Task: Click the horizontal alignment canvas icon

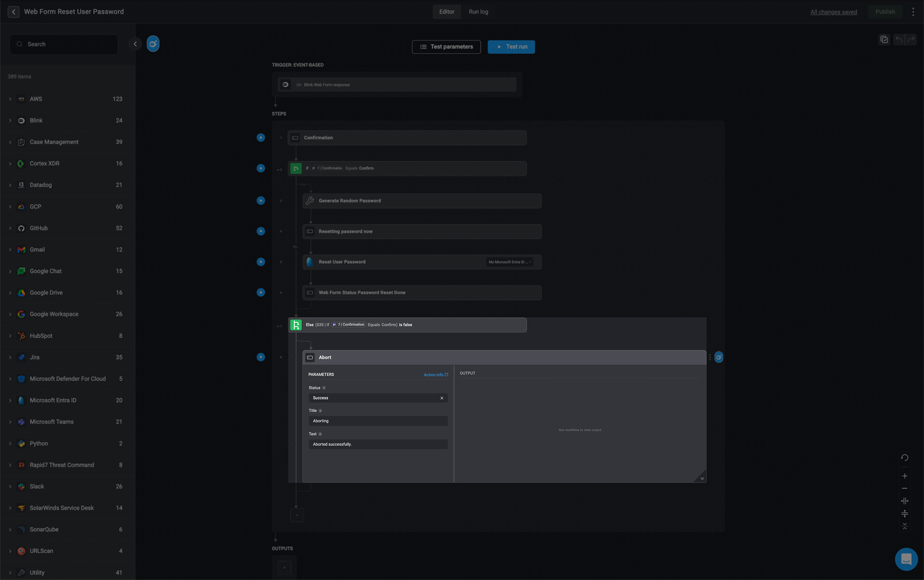Action: (x=905, y=501)
